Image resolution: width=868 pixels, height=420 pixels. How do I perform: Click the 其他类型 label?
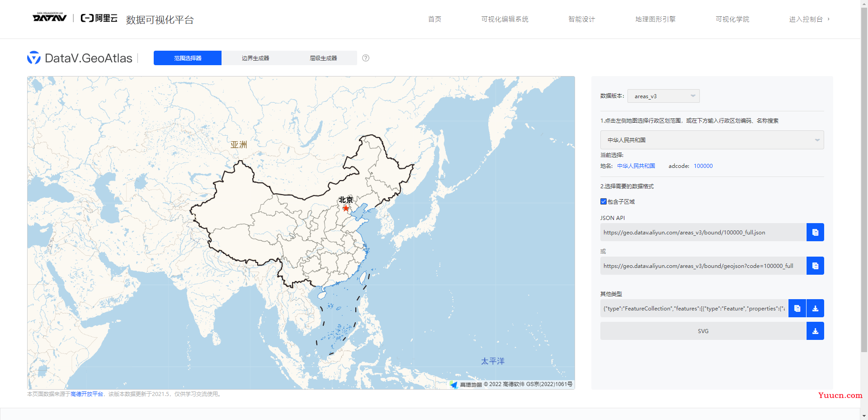click(x=611, y=294)
